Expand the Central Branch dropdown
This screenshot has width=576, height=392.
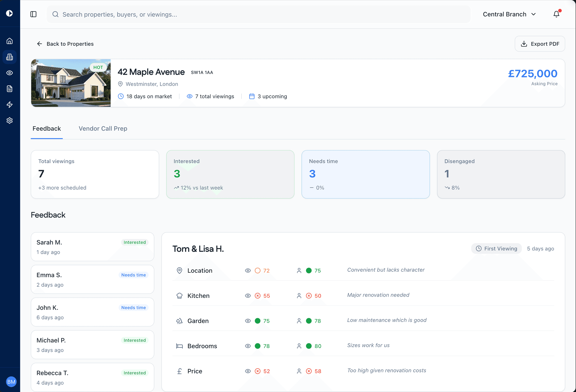pos(509,14)
